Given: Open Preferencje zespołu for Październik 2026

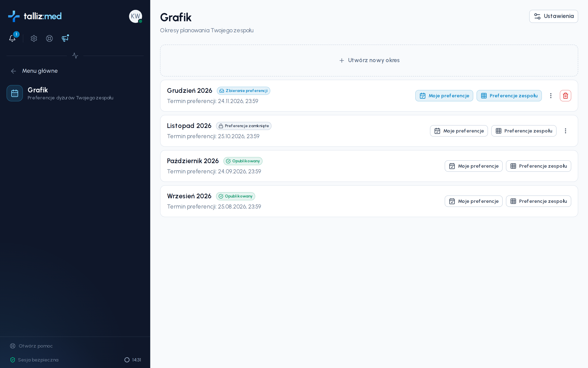Looking at the screenshot, I should [x=538, y=166].
